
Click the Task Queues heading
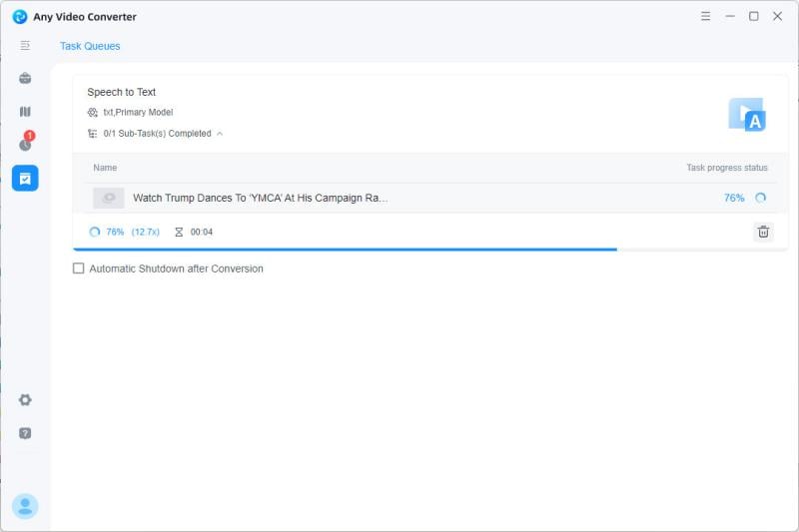point(90,46)
